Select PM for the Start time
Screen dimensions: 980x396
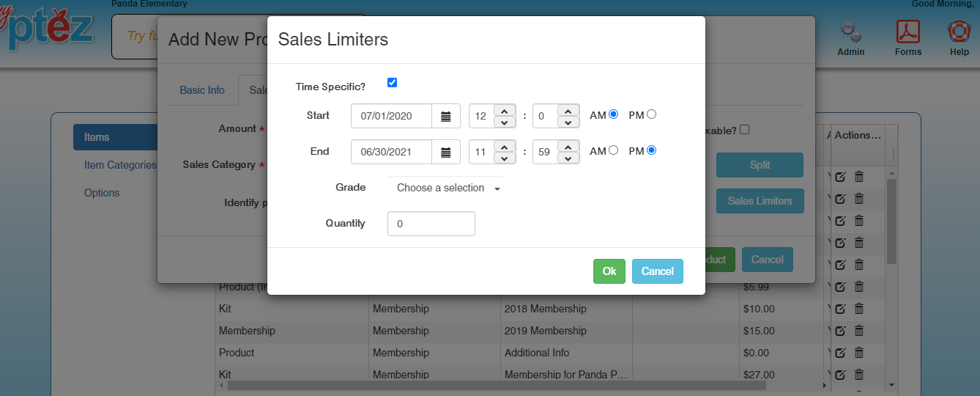[x=651, y=114]
